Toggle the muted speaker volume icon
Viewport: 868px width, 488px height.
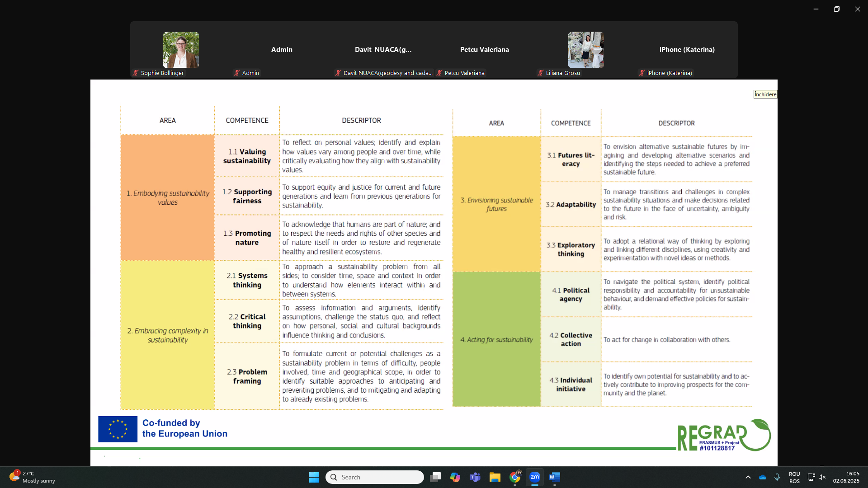point(822,477)
